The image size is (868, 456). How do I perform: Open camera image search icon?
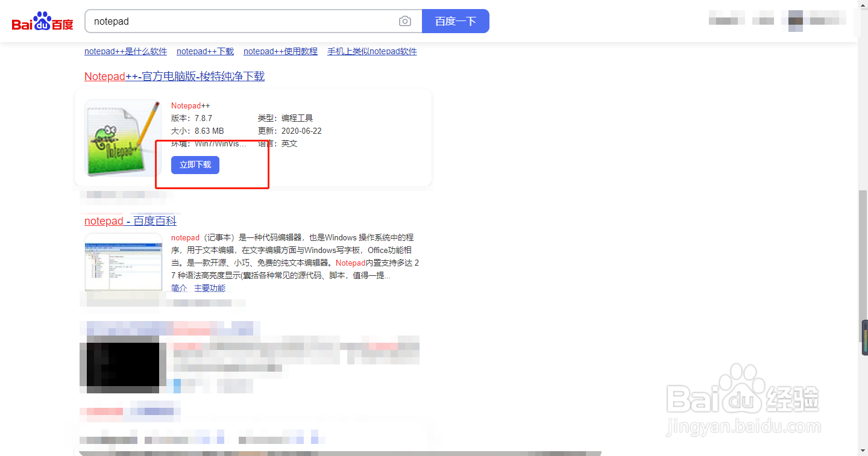(x=405, y=21)
